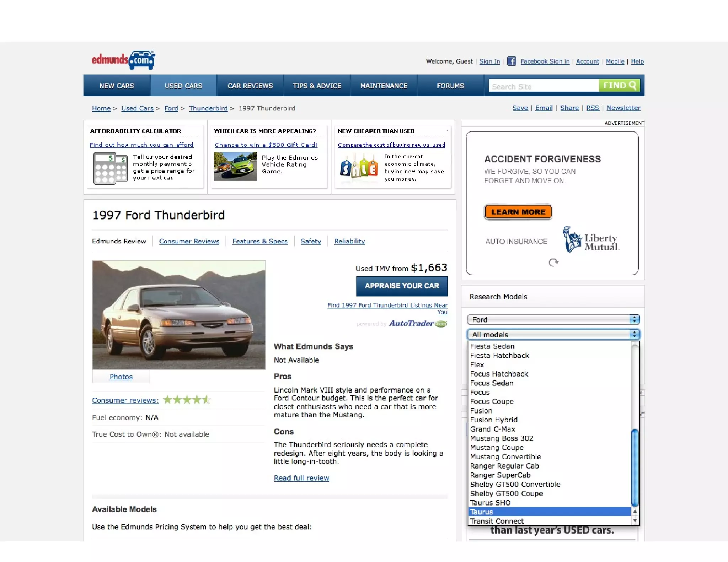728x562 pixels.
Task: Click the Sale tags image
Action: (359, 168)
